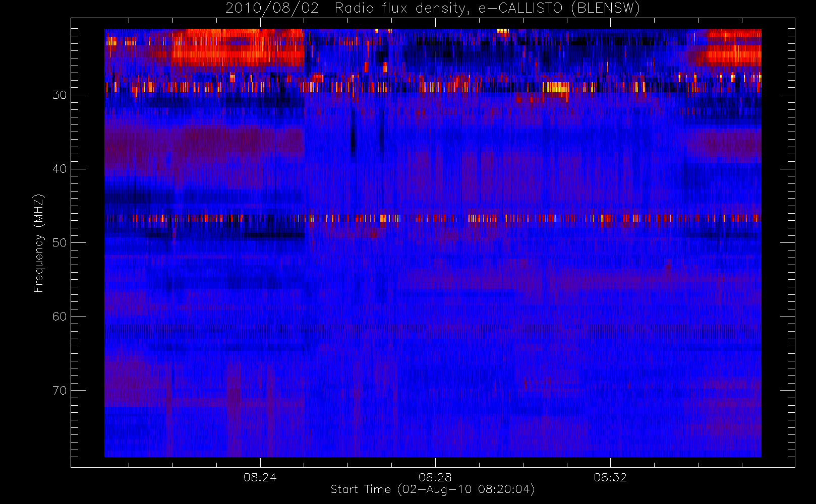The width and height of the screenshot is (816, 504).
Task: Click the 'Frequency (MHZ)' axis label
Action: click(x=38, y=243)
